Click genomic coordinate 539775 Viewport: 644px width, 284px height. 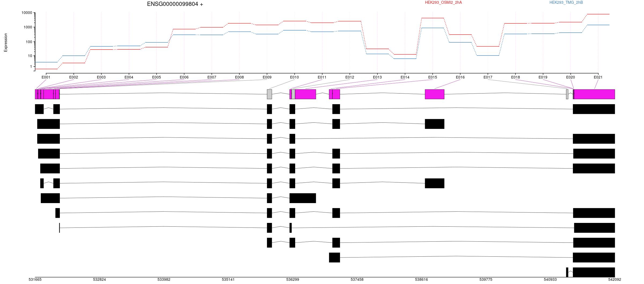[x=486, y=279]
